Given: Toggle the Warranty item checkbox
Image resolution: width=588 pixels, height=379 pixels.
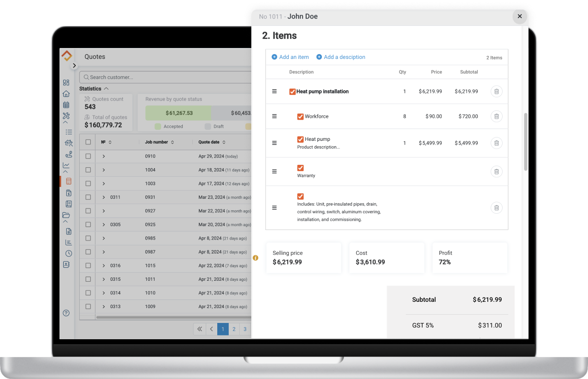Looking at the screenshot, I should (300, 168).
